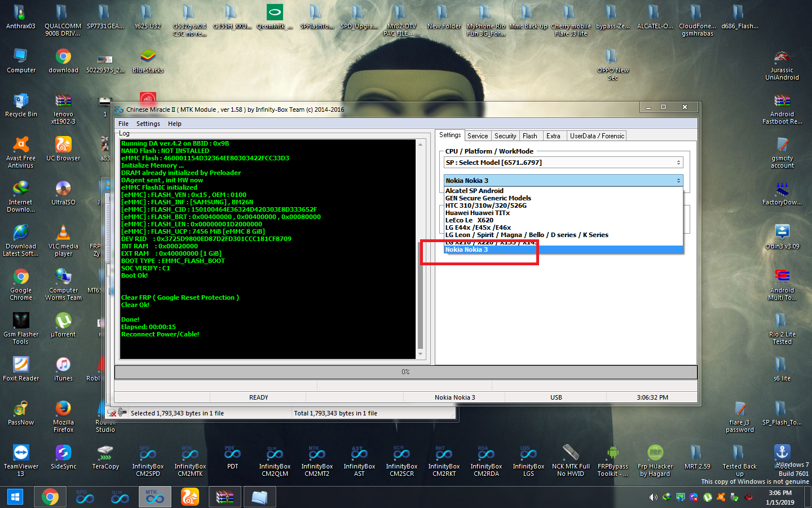Open InfinityBox CM2QLM desktop shortcut
Image resolution: width=812 pixels, height=508 pixels.
click(x=275, y=460)
